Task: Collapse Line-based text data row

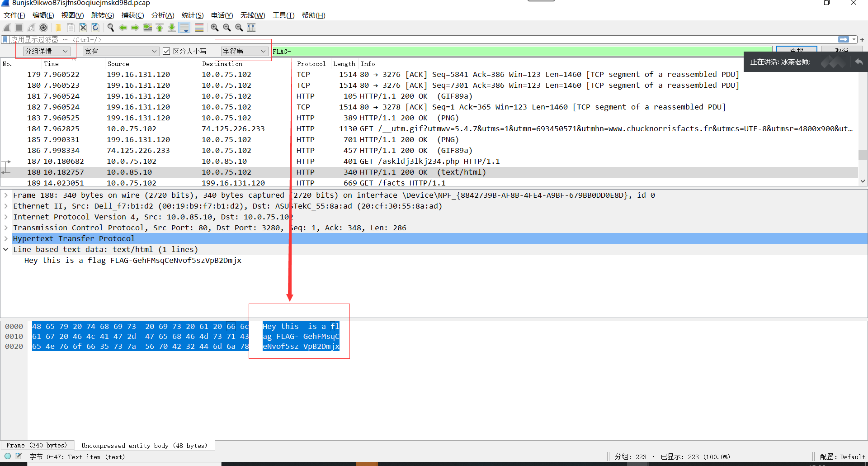Action: tap(6, 249)
